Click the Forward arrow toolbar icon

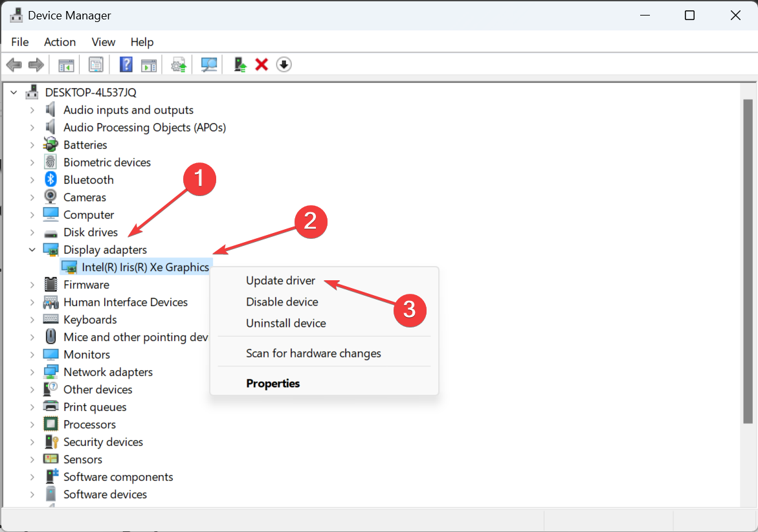point(36,64)
